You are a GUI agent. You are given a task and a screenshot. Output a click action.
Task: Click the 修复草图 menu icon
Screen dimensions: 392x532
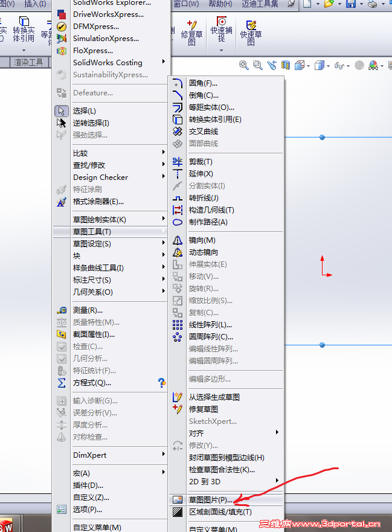pos(177,409)
